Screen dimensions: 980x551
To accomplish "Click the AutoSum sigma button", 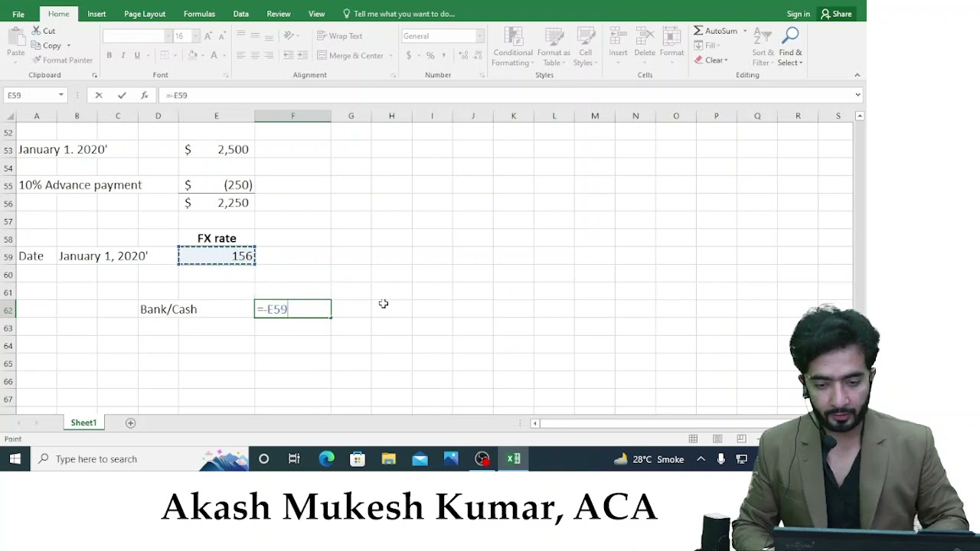I will 716,31.
